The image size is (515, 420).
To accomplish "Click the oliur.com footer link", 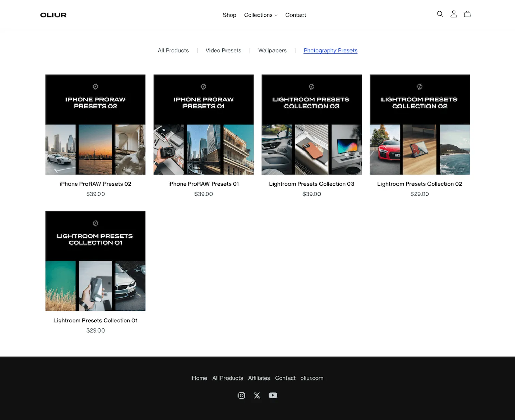I will (312, 378).
